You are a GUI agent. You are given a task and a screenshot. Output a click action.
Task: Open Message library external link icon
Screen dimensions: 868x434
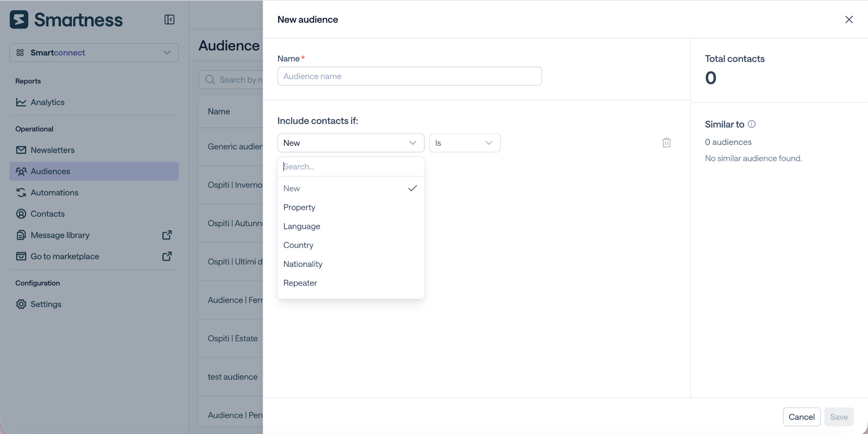tap(167, 235)
